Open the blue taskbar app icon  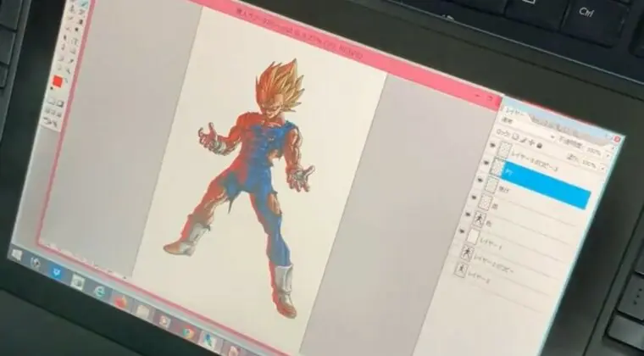pyautogui.click(x=55, y=273)
